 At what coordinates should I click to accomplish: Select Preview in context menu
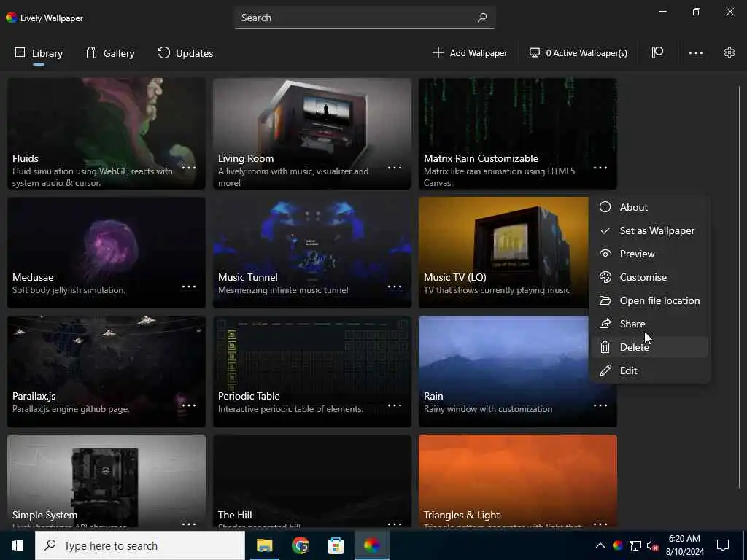650,254
